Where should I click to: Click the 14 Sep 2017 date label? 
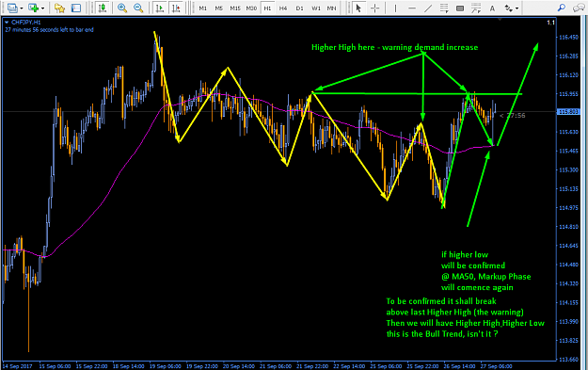coord(18,366)
